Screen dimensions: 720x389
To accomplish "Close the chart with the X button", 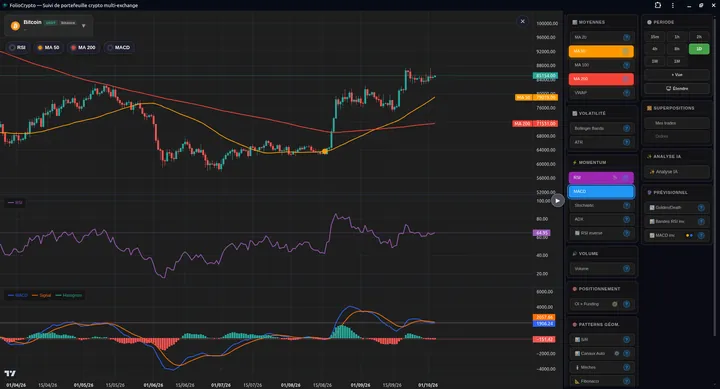I will (522, 21).
